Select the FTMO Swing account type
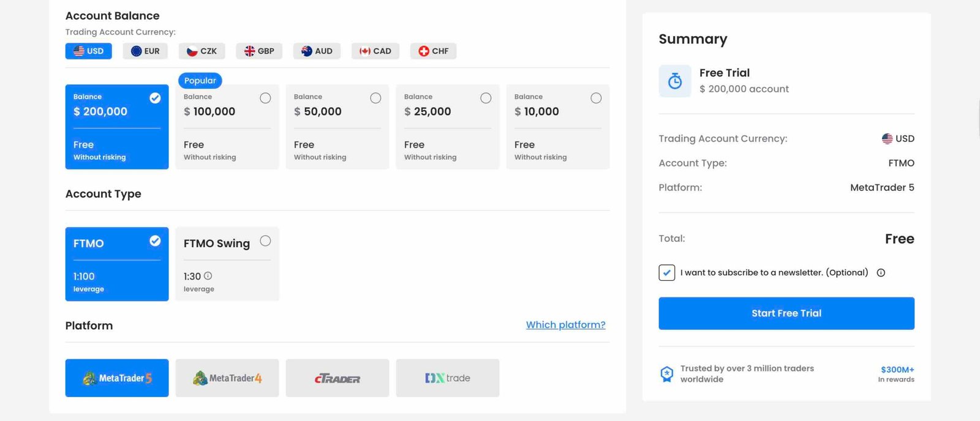Image resolution: width=980 pixels, height=421 pixels. click(227, 264)
